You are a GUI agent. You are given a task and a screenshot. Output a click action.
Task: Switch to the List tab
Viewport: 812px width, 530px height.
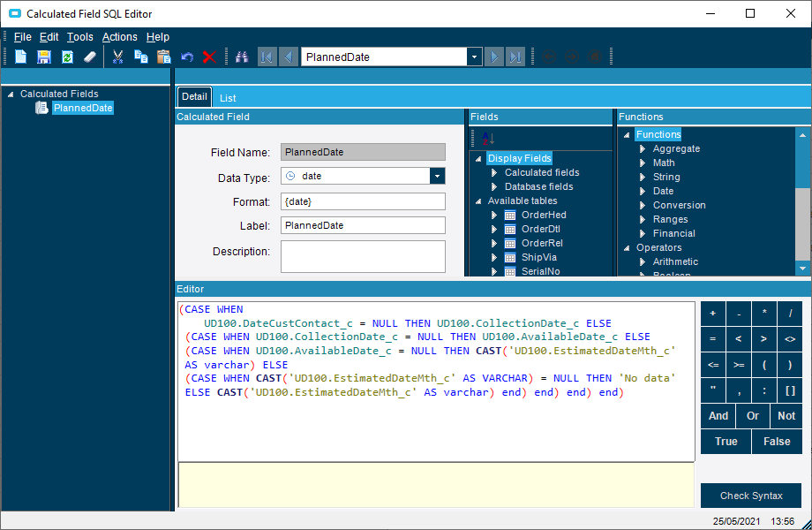click(x=228, y=98)
